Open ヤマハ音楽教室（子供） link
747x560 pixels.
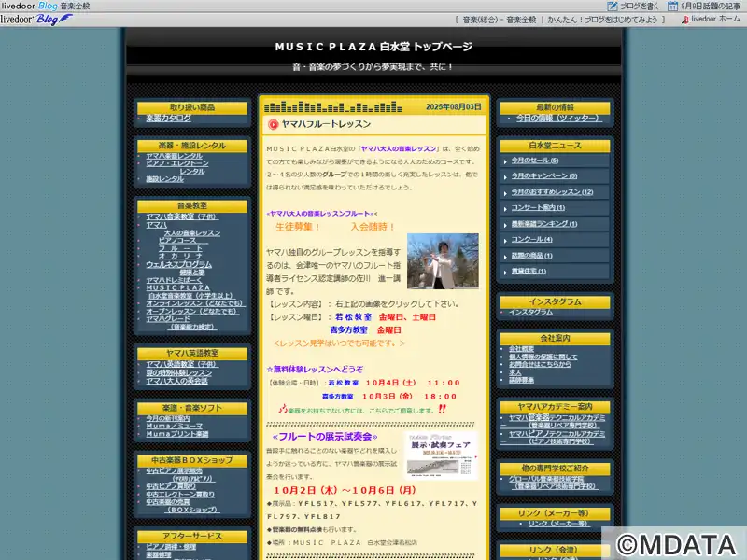[182, 217]
